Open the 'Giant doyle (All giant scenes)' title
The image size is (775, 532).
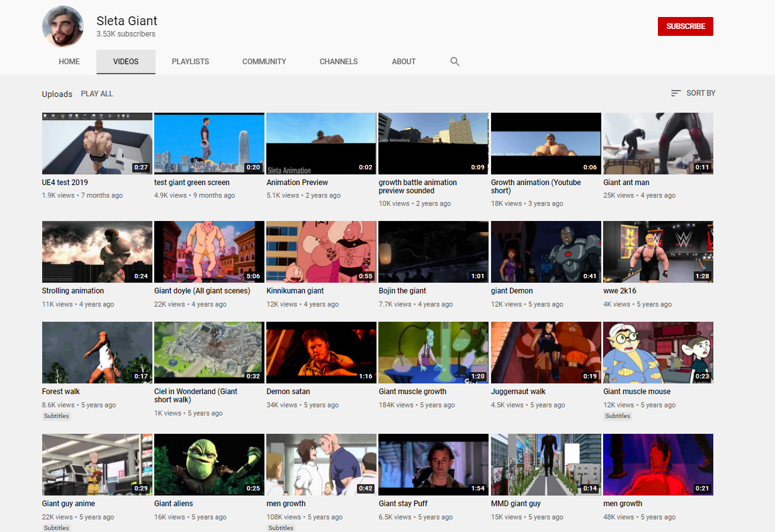[202, 291]
